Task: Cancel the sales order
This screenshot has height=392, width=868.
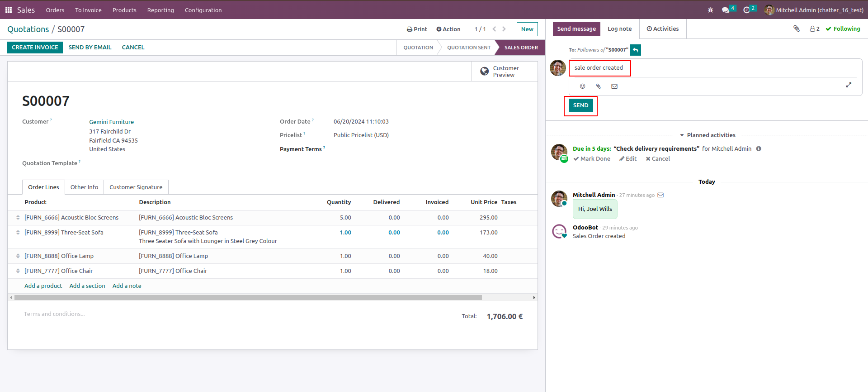Action: [133, 47]
